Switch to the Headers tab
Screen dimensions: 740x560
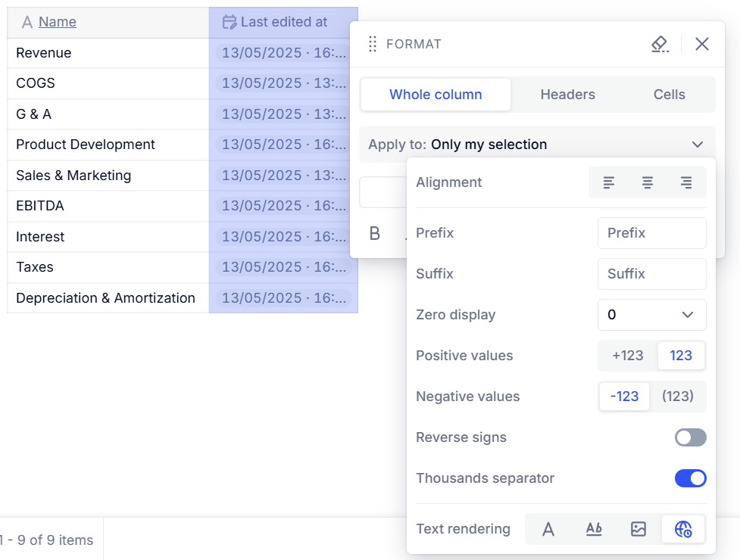point(568,95)
